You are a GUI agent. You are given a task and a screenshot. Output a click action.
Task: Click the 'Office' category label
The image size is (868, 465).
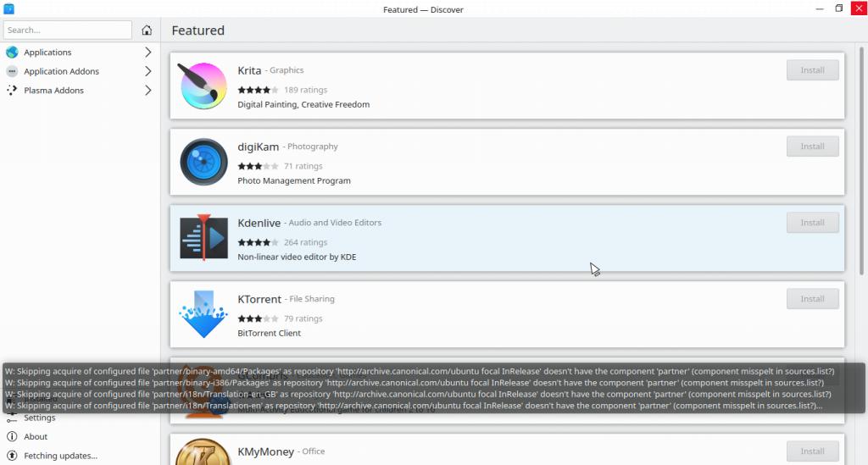(x=314, y=451)
